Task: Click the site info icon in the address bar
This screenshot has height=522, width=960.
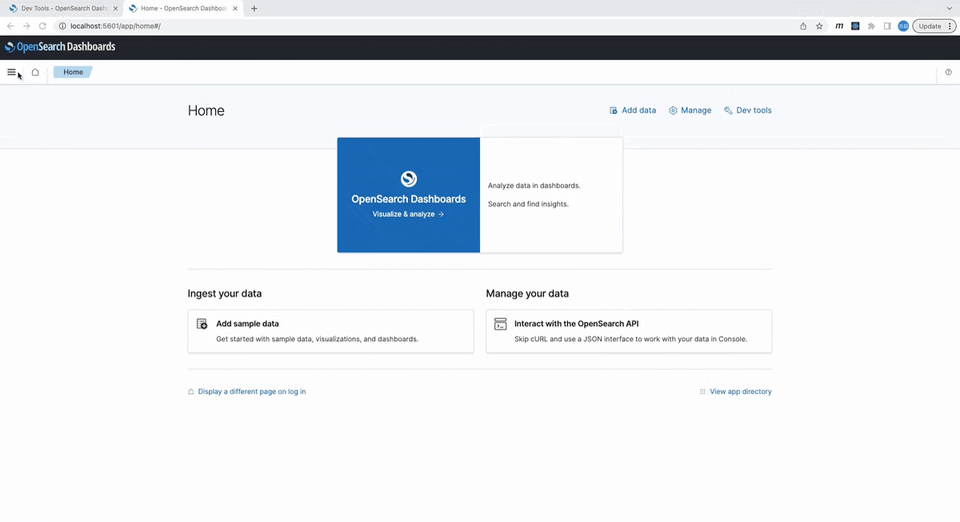Action: point(62,26)
